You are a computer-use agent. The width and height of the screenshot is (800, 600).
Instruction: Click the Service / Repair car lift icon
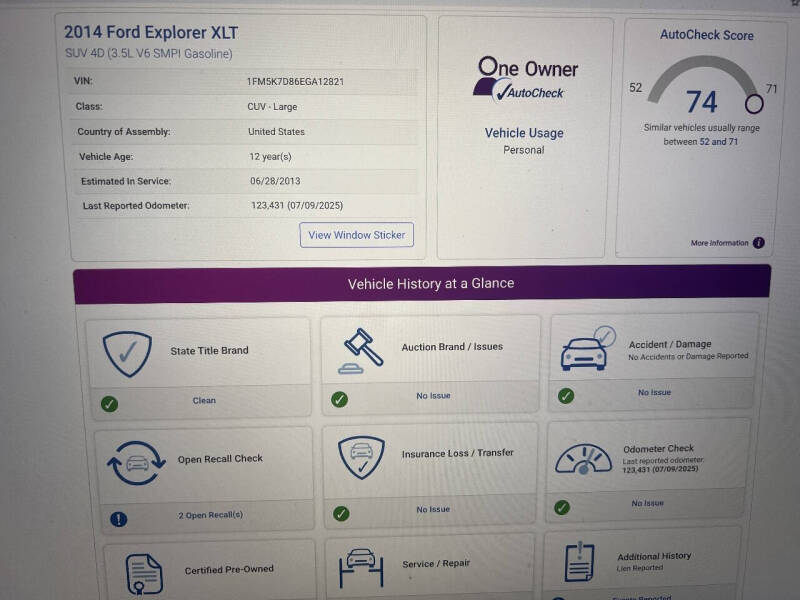(x=361, y=567)
